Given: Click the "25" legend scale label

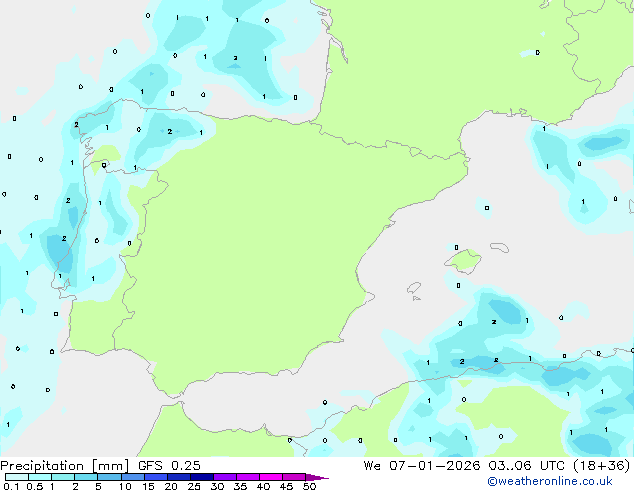Looking at the screenshot, I should click(194, 486).
